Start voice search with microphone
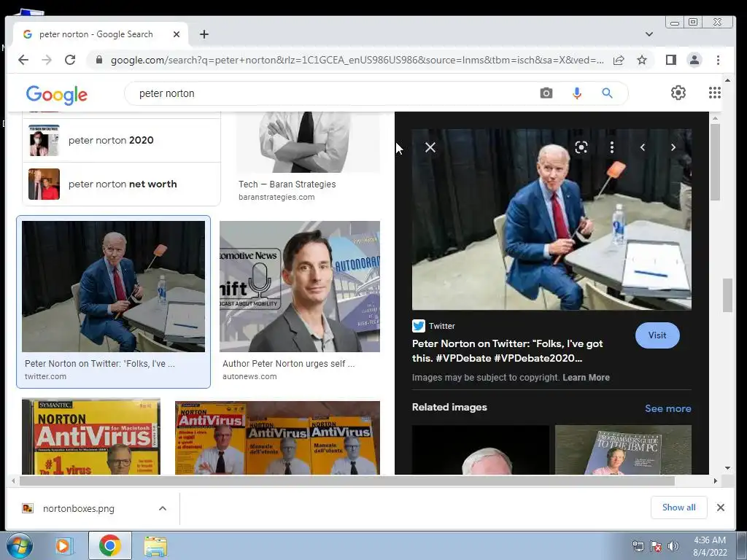The width and height of the screenshot is (747, 560). [576, 93]
